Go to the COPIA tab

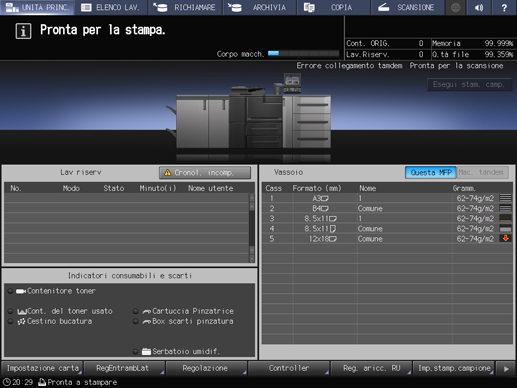[x=334, y=7]
